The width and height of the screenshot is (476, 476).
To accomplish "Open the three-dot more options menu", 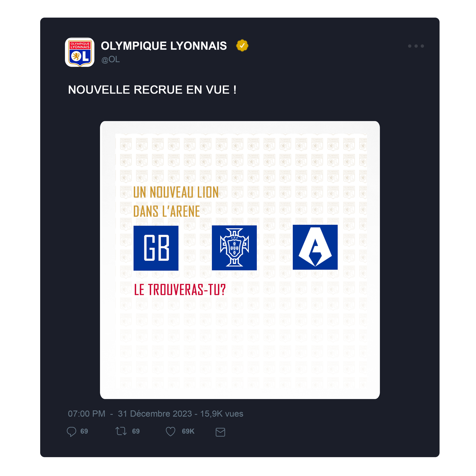I will click(x=416, y=46).
